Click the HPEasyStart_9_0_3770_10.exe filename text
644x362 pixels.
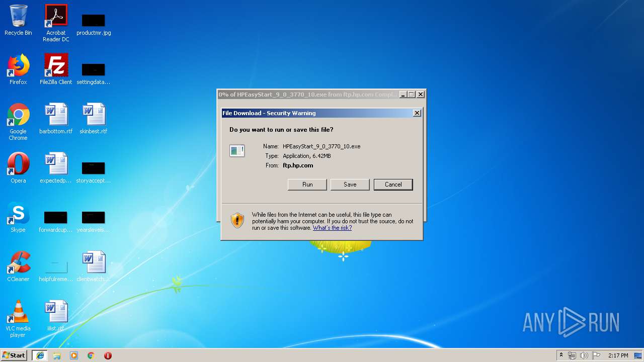(321, 146)
